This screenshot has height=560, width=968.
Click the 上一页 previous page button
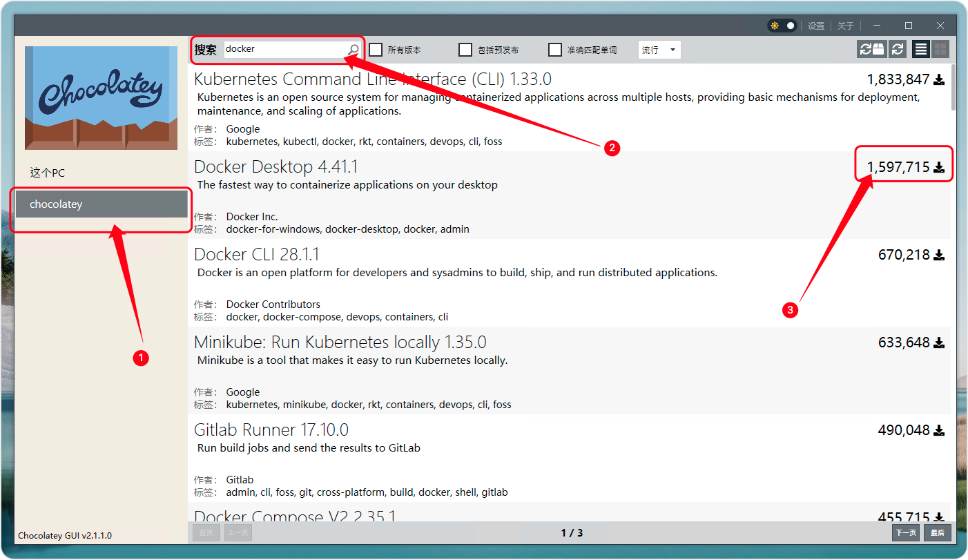pos(238,532)
